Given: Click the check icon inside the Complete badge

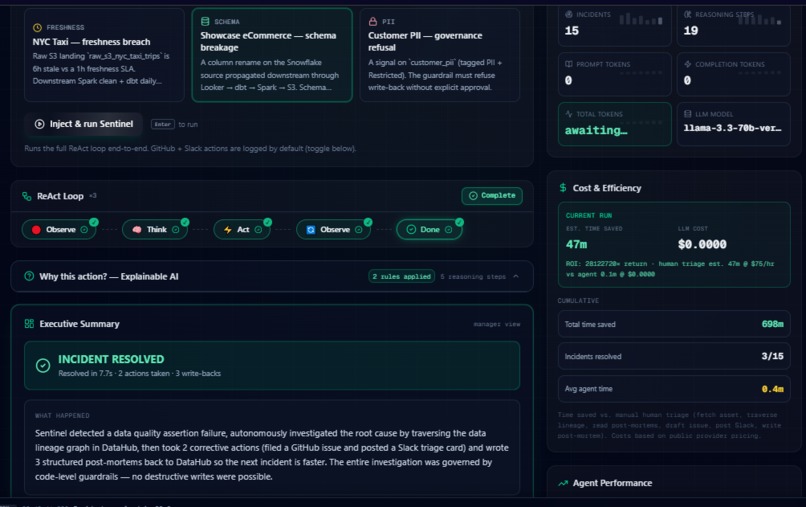Looking at the screenshot, I should click(x=473, y=195).
